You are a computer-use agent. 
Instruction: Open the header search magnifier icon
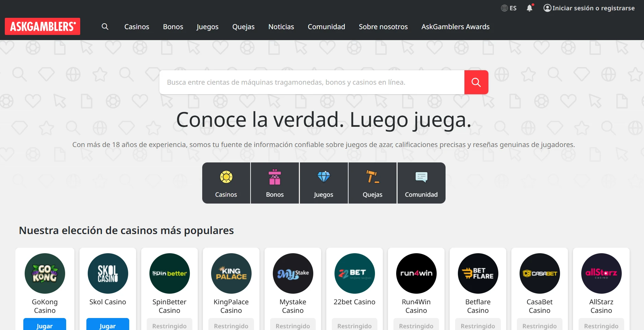click(105, 27)
